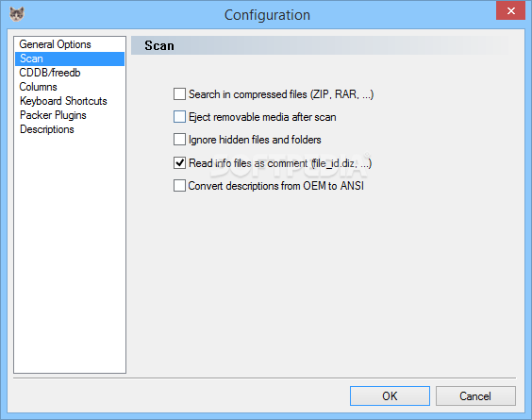This screenshot has width=532, height=420.
Task: Click the Configuration window title text
Action: (x=267, y=15)
